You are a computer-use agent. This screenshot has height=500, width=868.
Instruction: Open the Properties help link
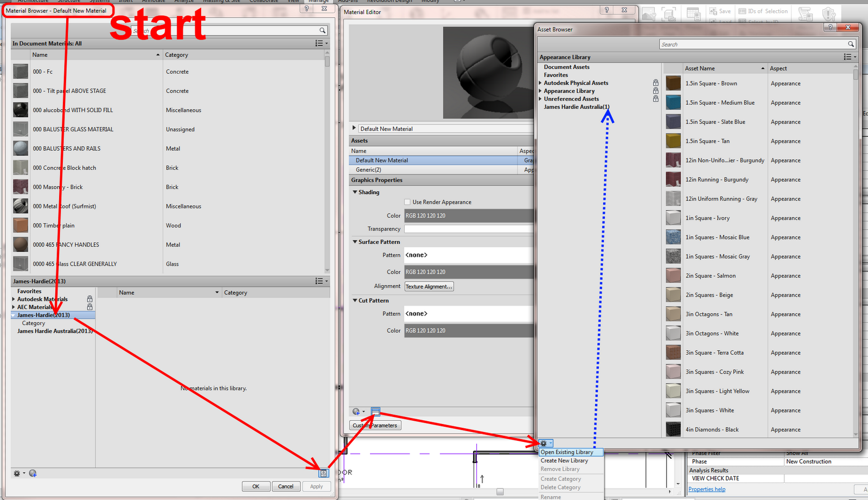[x=707, y=489]
